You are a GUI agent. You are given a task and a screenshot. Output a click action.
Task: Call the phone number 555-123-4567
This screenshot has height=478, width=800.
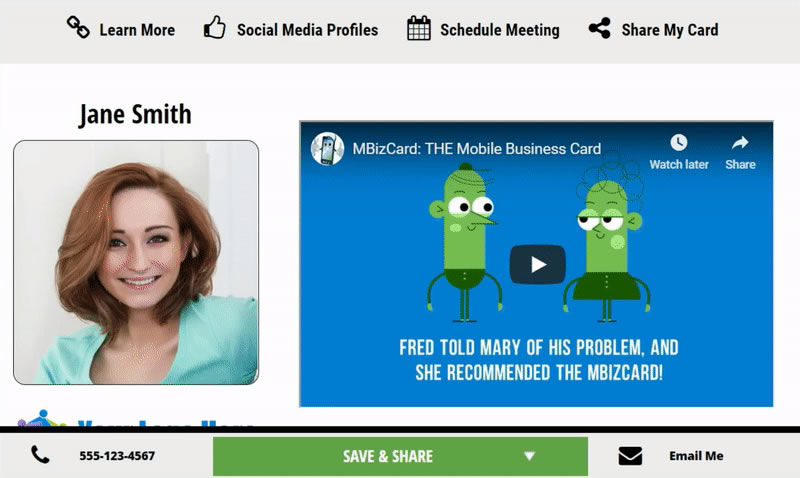point(117,456)
